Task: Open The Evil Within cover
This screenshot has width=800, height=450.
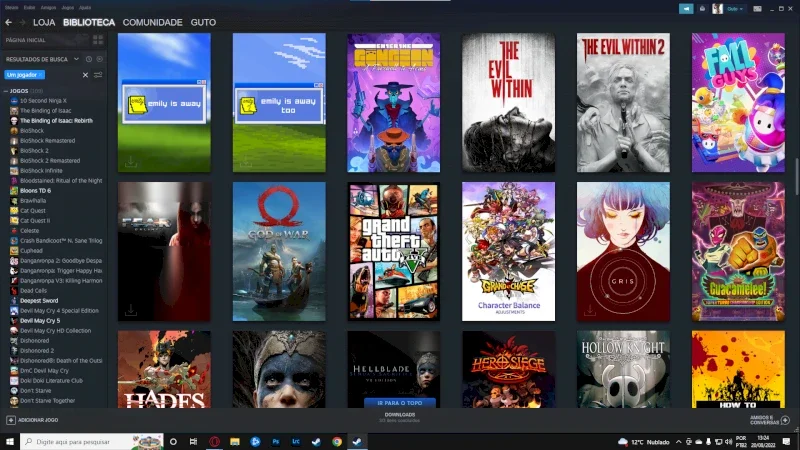Action: point(509,103)
